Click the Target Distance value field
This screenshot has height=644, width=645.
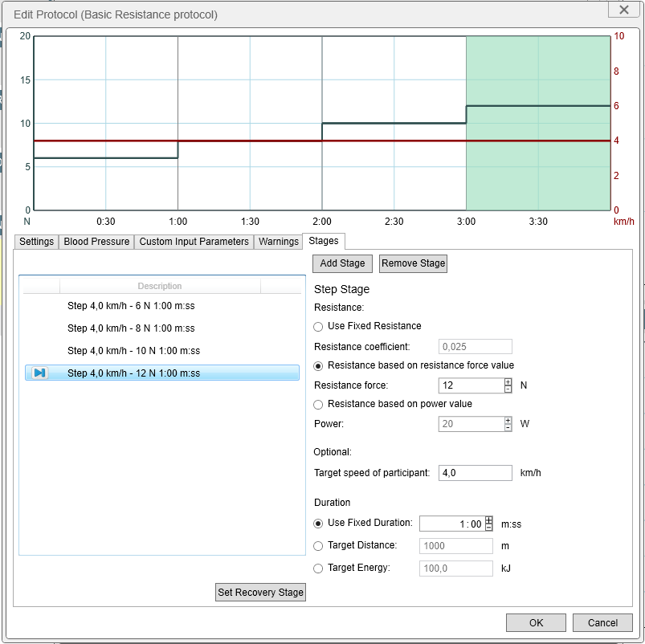pos(455,546)
